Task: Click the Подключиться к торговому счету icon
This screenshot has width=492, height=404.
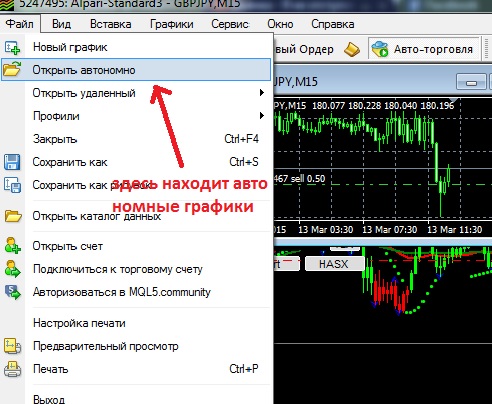Action: click(13, 269)
